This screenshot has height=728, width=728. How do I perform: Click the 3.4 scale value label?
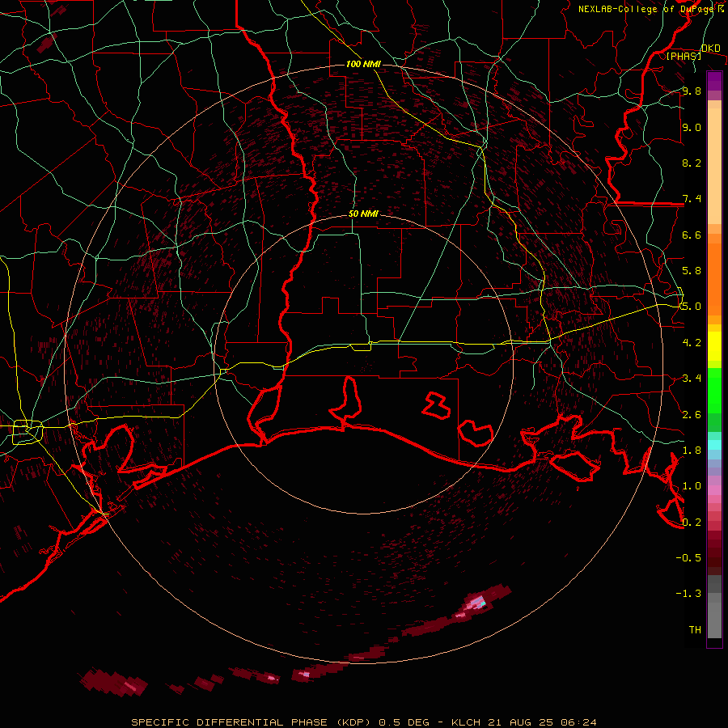(x=692, y=379)
